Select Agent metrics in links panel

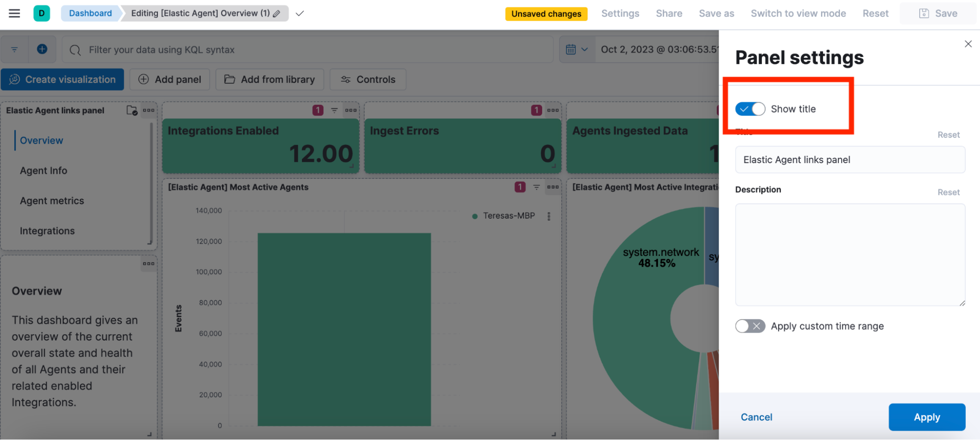pyautogui.click(x=52, y=201)
